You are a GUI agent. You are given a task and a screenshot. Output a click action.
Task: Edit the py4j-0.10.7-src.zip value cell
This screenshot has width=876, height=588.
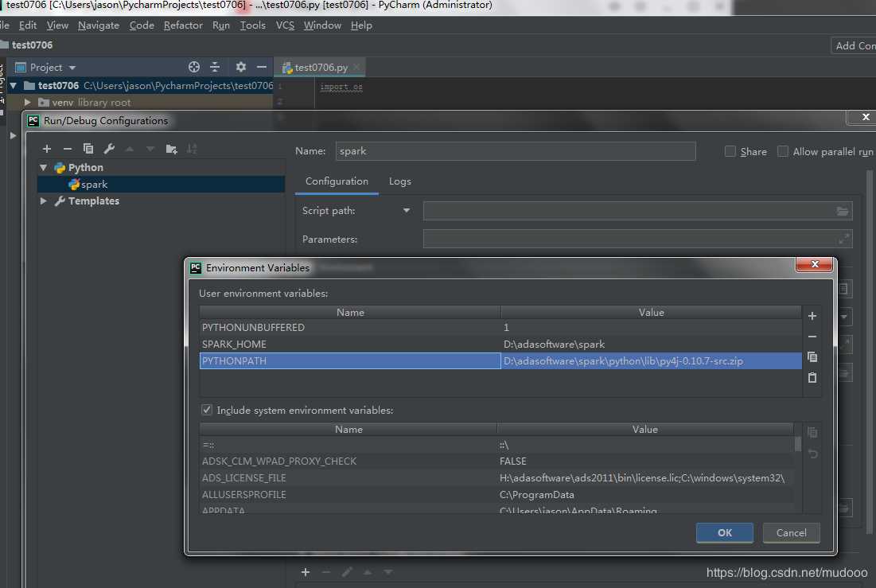coord(651,360)
